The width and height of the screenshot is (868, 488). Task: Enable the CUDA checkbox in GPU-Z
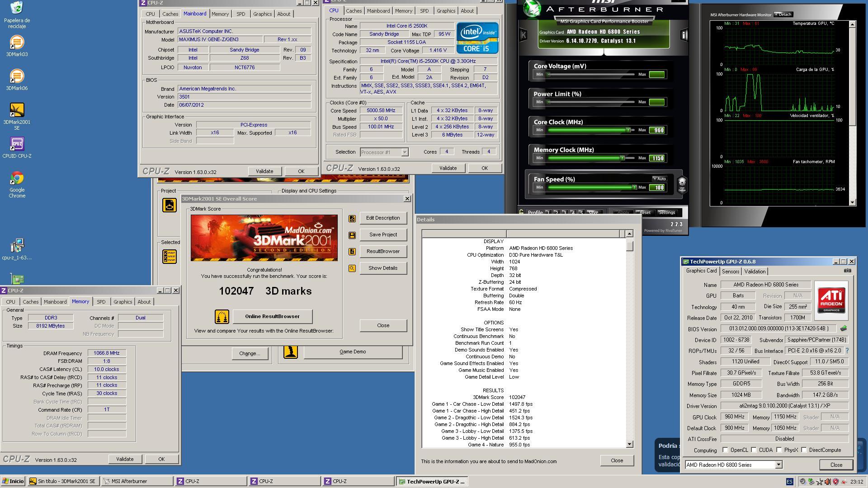pos(754,450)
